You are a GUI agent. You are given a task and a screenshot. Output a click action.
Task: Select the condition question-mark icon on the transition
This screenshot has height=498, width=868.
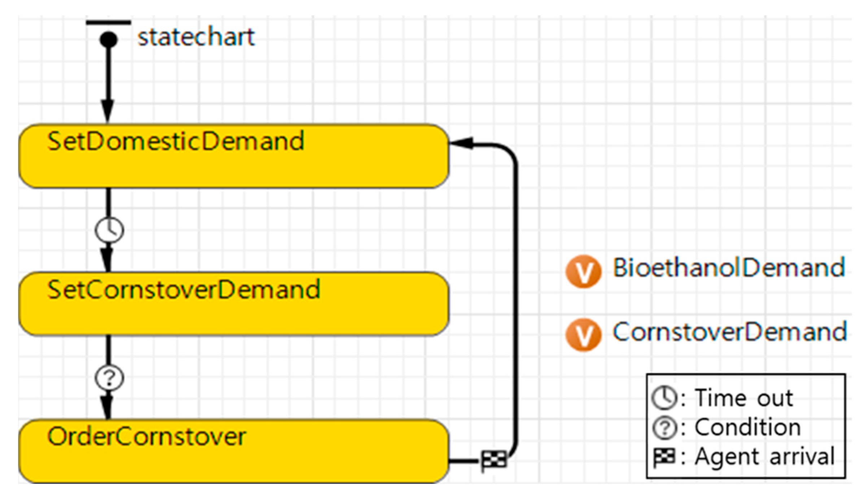109,377
